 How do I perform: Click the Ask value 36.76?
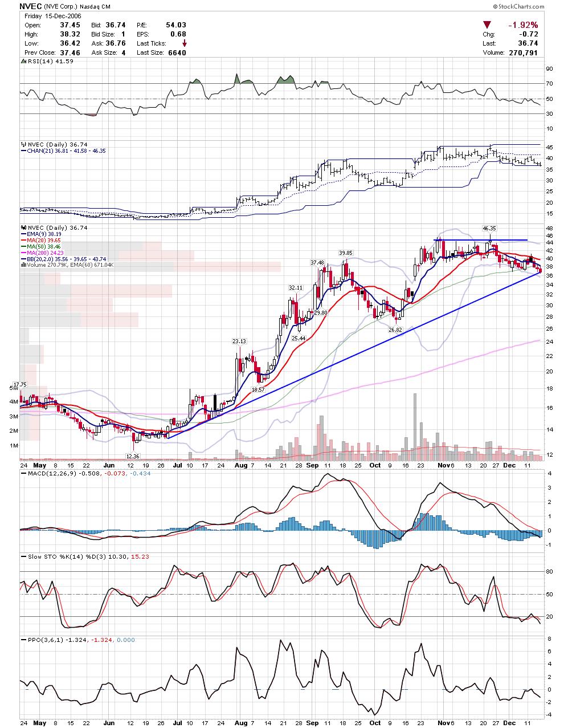116,43
